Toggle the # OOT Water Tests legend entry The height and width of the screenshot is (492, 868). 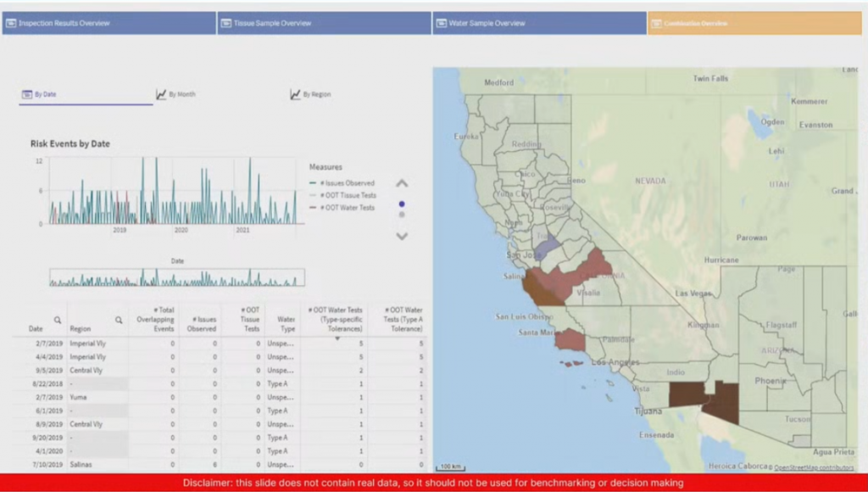(x=342, y=207)
